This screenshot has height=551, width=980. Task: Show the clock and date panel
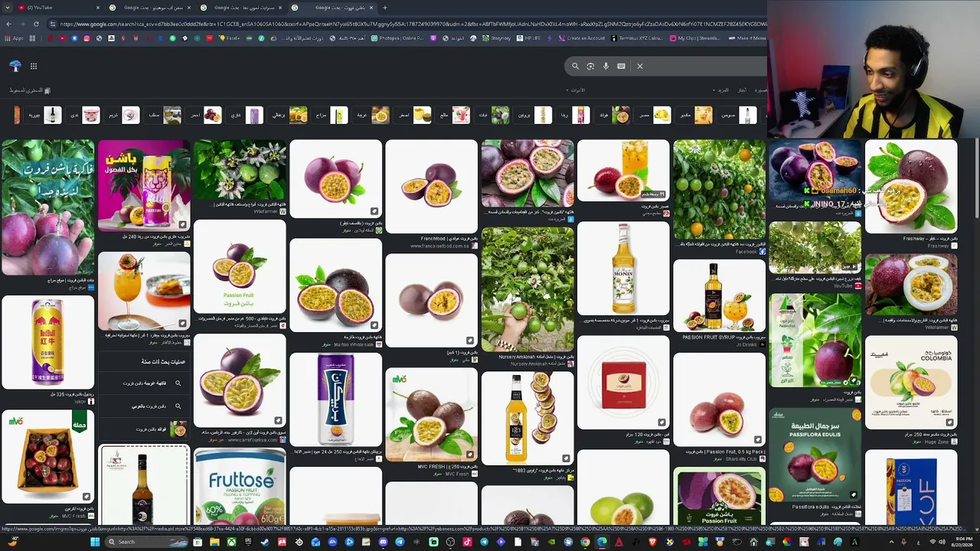pos(962,542)
